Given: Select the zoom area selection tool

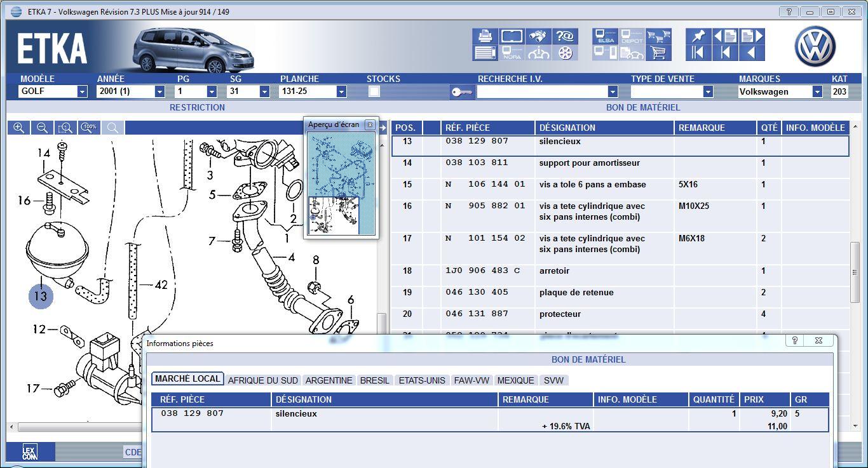Looking at the screenshot, I should (65, 128).
